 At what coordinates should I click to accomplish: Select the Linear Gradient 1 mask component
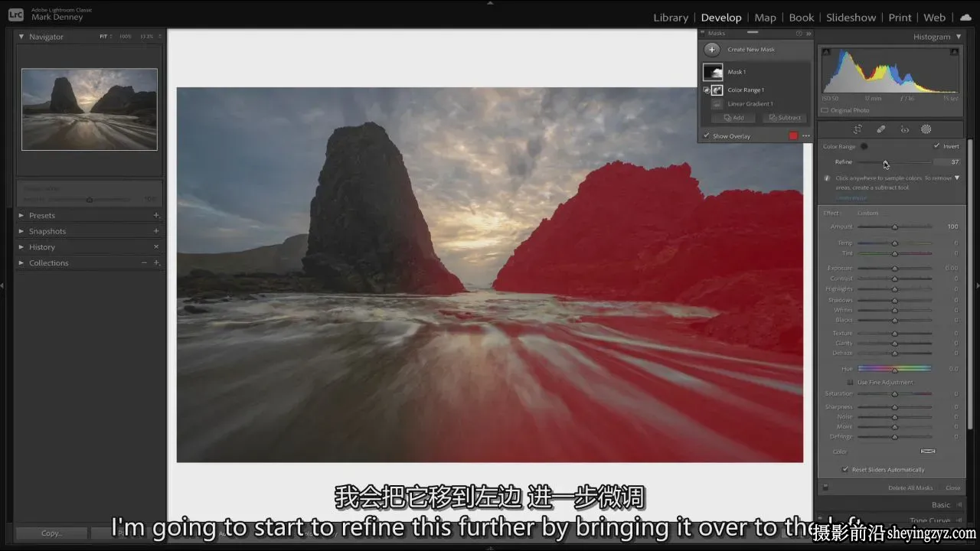click(750, 104)
